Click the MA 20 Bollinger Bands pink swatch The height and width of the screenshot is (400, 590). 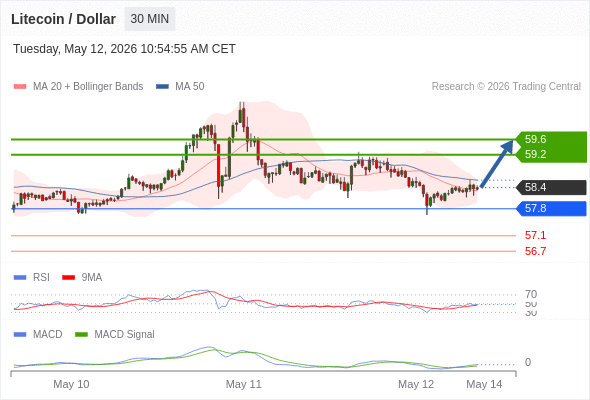[20, 87]
